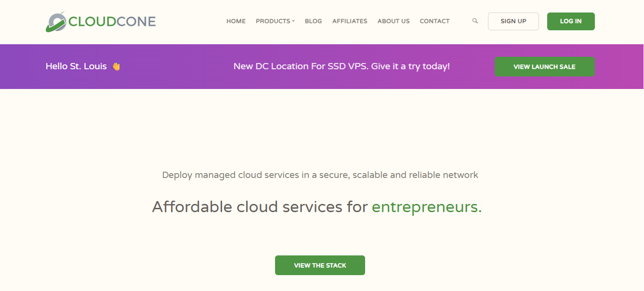Open site search with magnifier icon
The width and height of the screenshot is (644, 291).
tap(475, 21)
